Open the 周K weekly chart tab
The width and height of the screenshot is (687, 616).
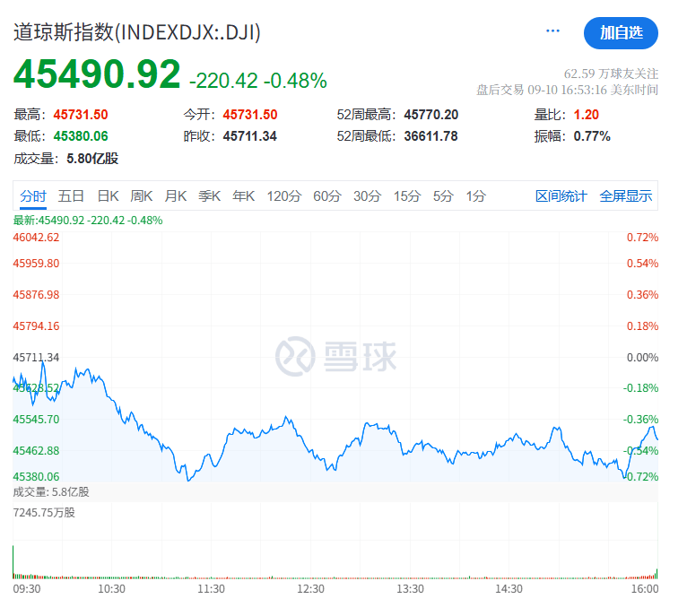[142, 195]
